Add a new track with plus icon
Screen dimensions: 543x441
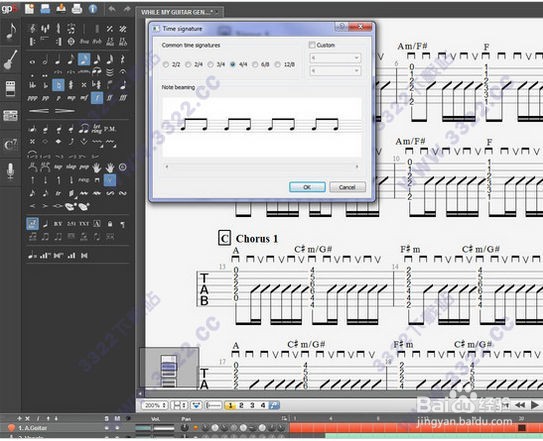pyautogui.click(x=19, y=418)
